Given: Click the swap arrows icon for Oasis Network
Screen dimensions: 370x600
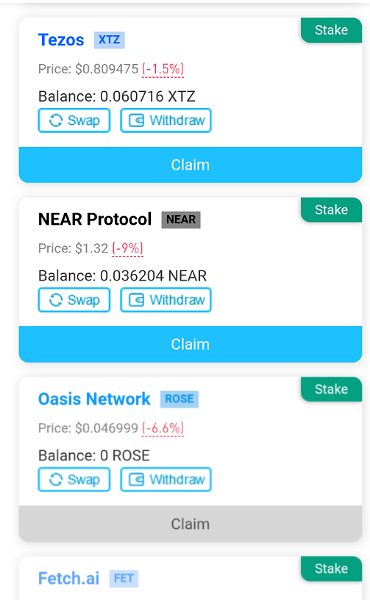Looking at the screenshot, I should click(56, 479).
